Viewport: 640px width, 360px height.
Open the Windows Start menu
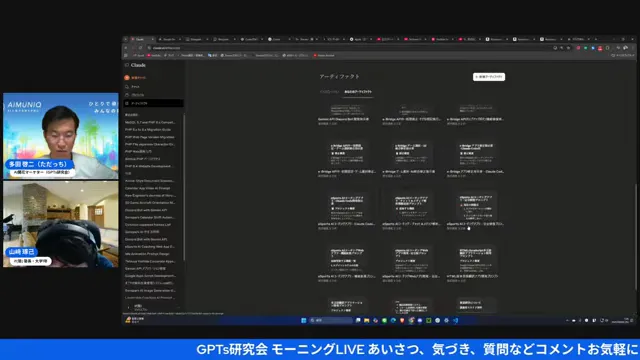click(303, 320)
